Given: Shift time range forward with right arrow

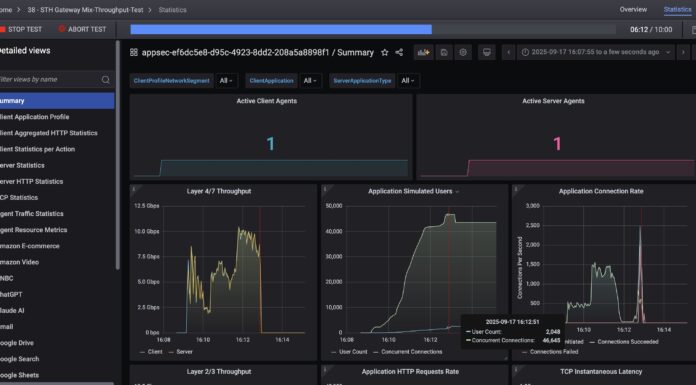Looking at the screenshot, I should point(683,52).
